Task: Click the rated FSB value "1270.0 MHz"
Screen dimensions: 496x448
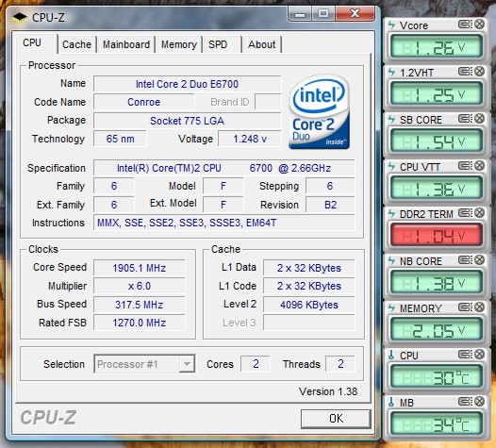Action: (x=140, y=323)
